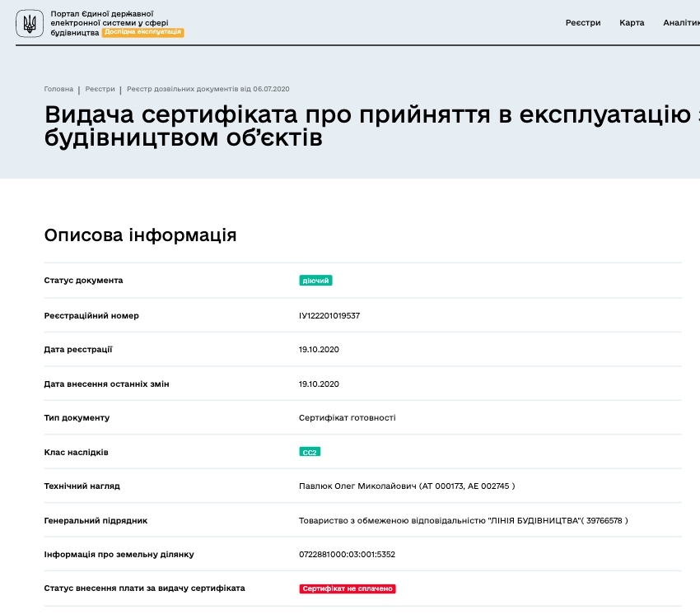The width and height of the screenshot is (700, 614).
Task: Click the 'Статус документа' label
Action: pos(83,280)
